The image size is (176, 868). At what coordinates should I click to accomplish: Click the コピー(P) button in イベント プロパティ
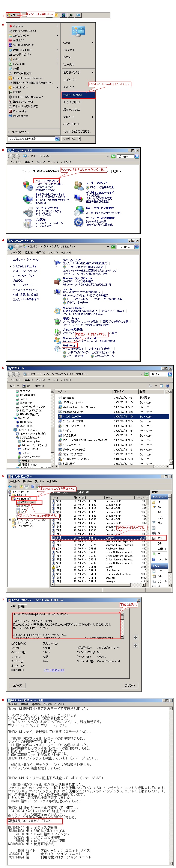pos(17,685)
